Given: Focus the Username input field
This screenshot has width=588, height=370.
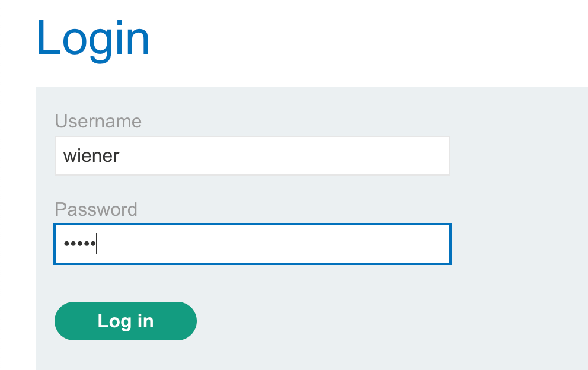Looking at the screenshot, I should [x=252, y=156].
